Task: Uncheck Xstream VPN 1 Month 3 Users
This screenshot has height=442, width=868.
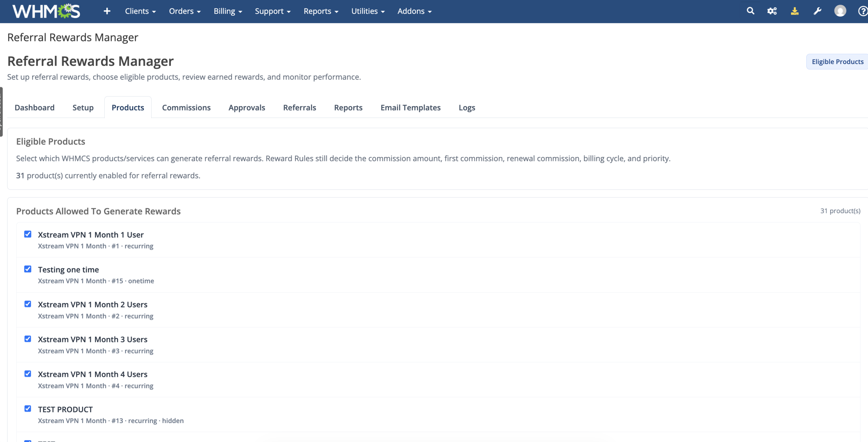Action: [28, 339]
